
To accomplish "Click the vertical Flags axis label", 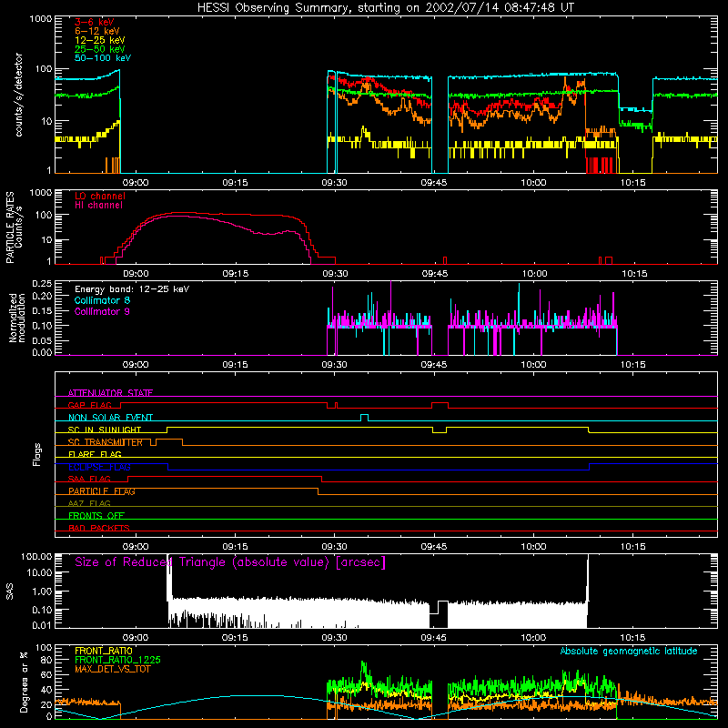I will pyautogui.click(x=37, y=454).
